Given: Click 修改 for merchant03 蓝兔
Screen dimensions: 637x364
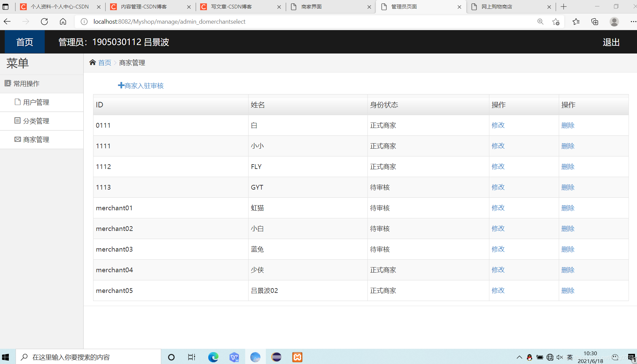Looking at the screenshot, I should tap(498, 249).
